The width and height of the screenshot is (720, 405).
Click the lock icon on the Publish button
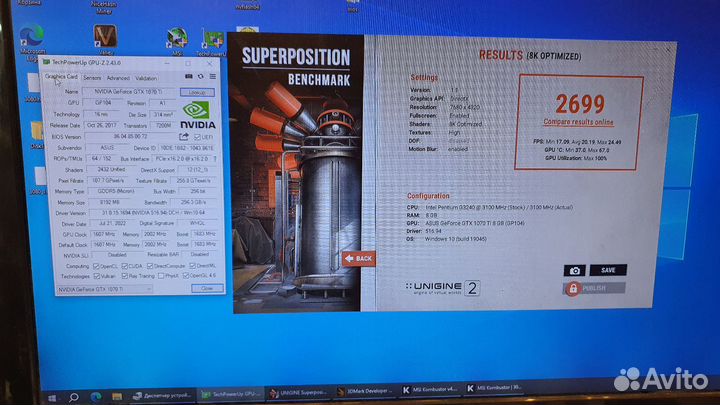point(573,288)
